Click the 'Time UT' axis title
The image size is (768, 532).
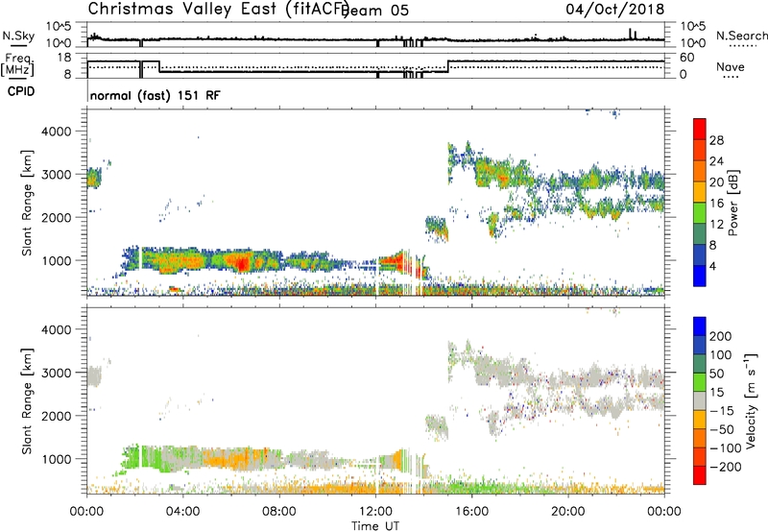tap(375, 526)
